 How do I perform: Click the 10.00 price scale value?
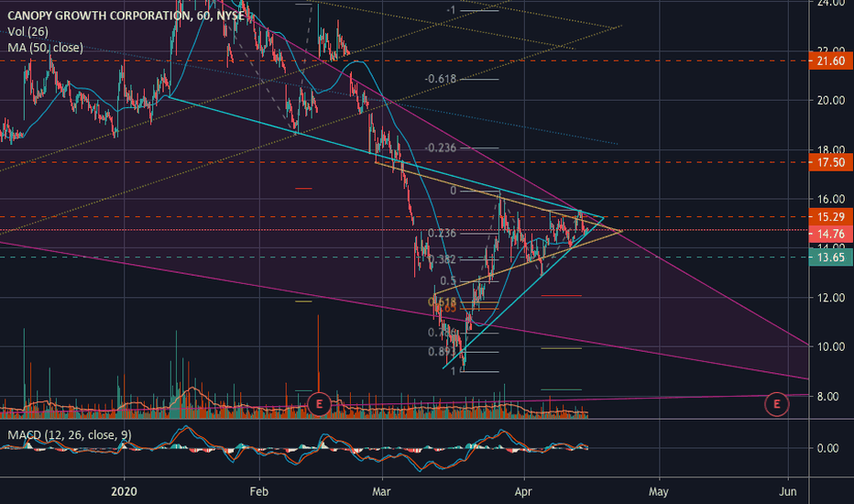[831, 346]
